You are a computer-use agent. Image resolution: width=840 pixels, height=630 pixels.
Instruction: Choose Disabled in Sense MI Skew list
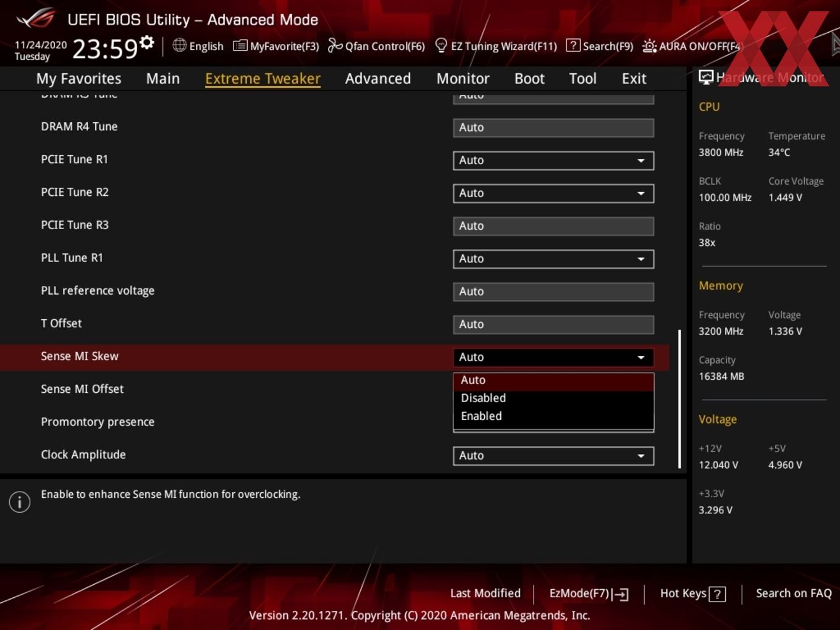click(553, 398)
